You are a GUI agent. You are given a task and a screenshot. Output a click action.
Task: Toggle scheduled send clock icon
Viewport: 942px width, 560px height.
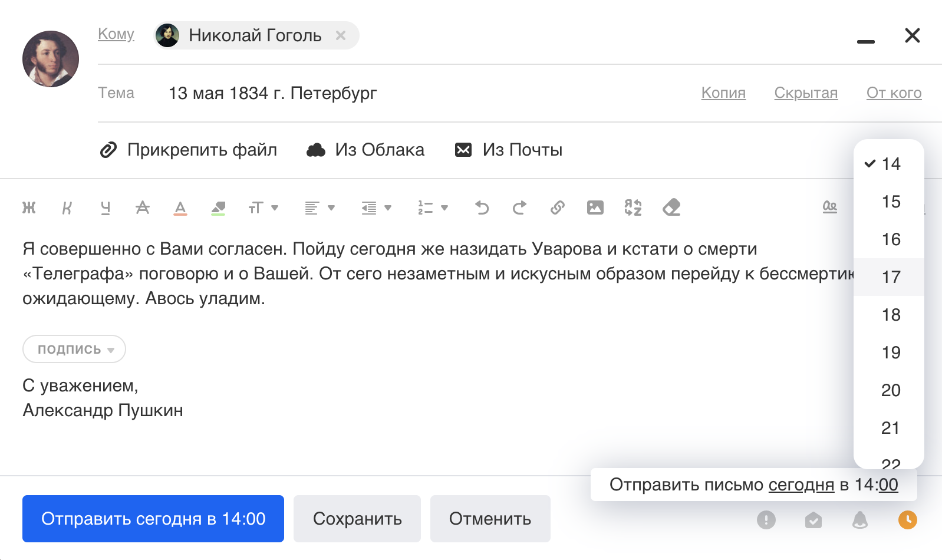tap(908, 520)
